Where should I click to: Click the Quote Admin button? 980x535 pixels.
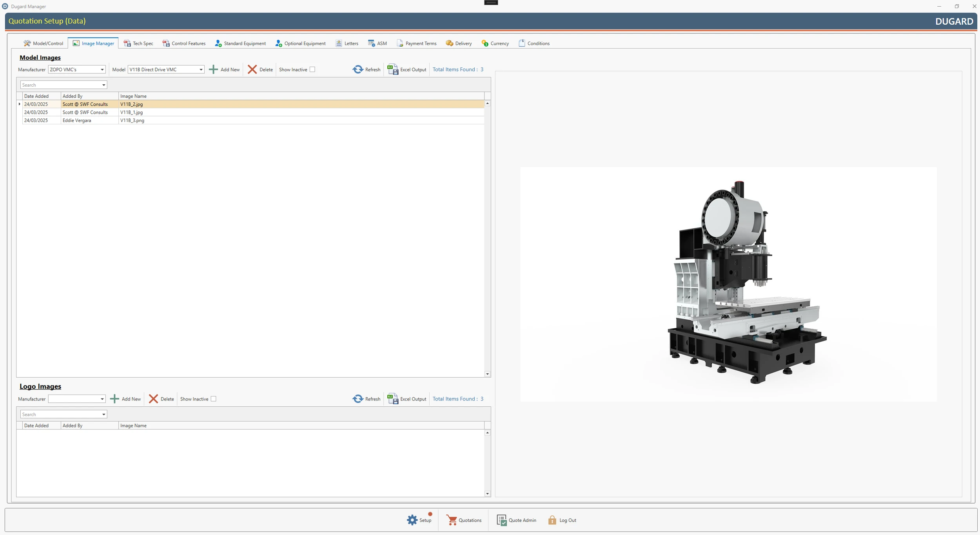point(516,520)
